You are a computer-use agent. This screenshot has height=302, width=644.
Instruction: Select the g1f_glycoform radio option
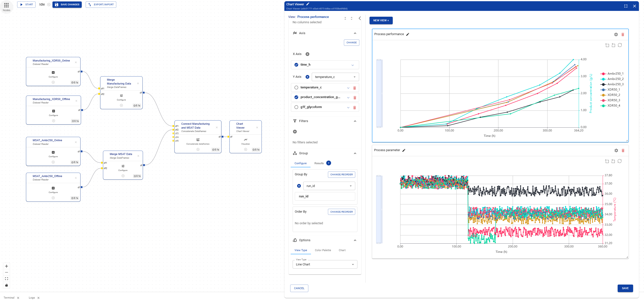pyautogui.click(x=296, y=107)
